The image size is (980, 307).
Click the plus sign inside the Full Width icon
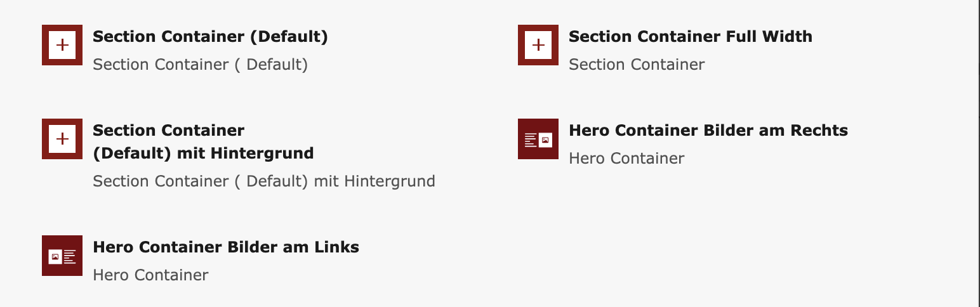pos(538,45)
